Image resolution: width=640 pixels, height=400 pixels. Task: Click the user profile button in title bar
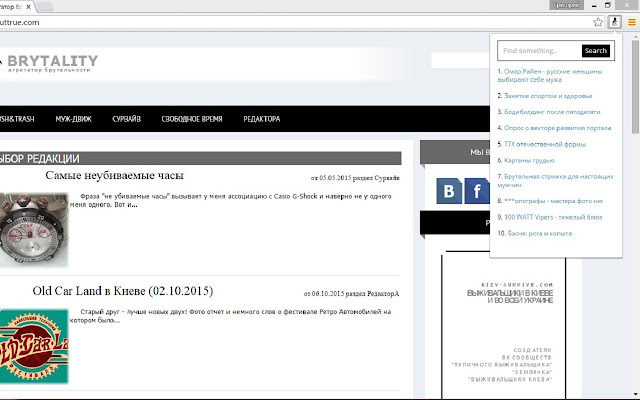[x=567, y=5]
